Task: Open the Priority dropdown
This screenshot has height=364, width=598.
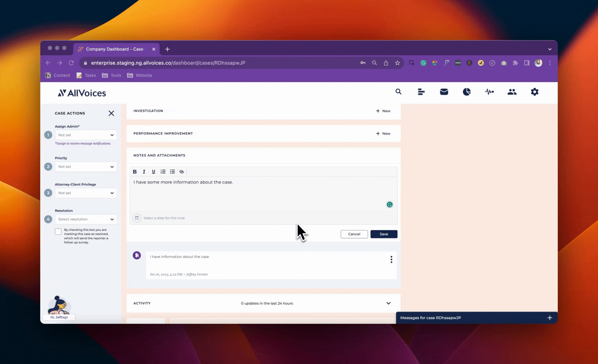Action: (86, 166)
